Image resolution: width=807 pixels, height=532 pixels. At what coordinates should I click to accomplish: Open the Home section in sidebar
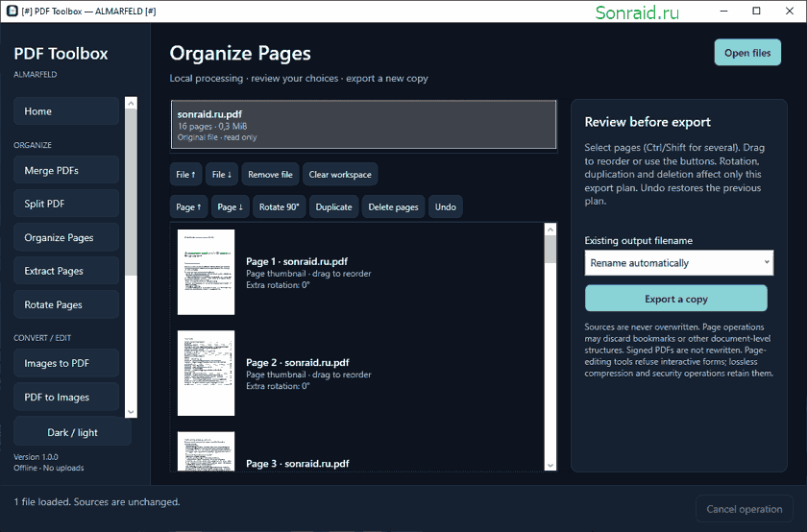(66, 111)
